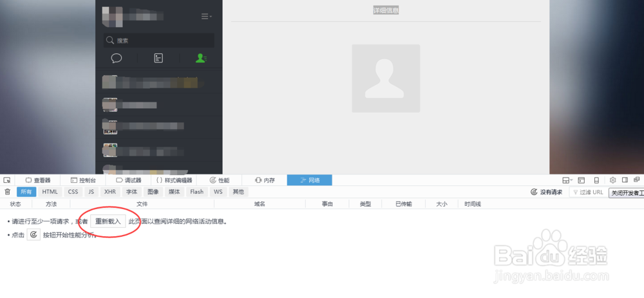
Task: Switch to the 控制台 console tab
Action: (83, 180)
